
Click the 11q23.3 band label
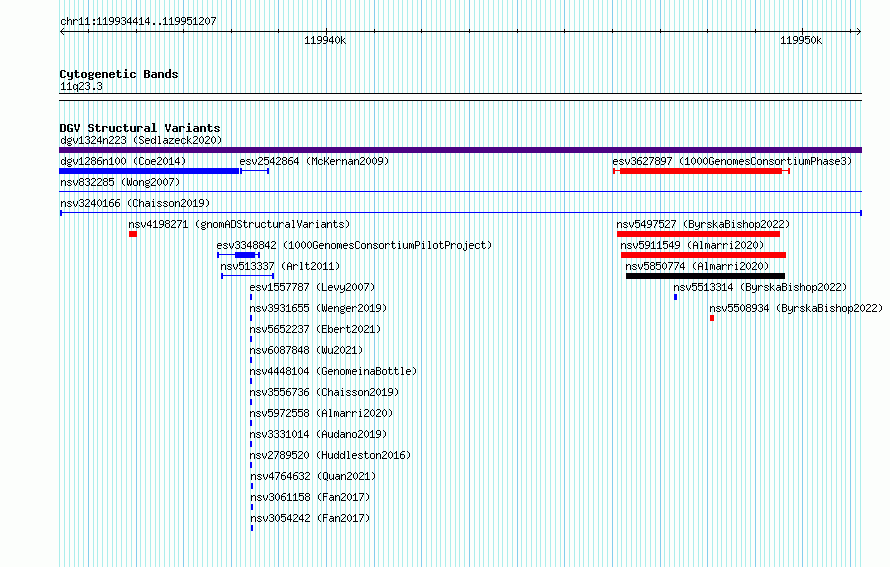click(81, 86)
